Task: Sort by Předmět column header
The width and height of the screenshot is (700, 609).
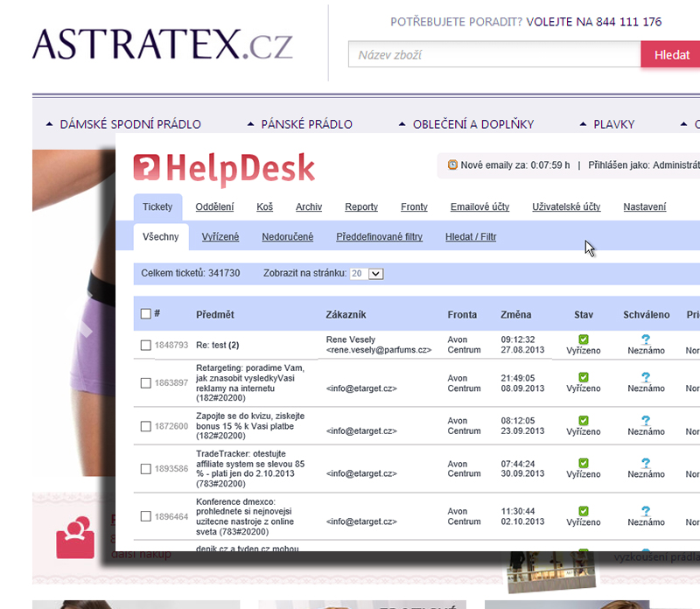Action: click(x=215, y=315)
